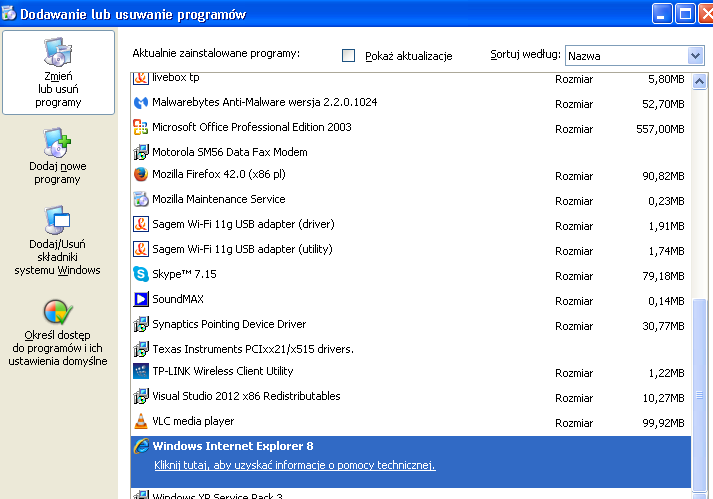713x499 pixels.
Task: Select the livebox tp entry
Action: point(411,79)
